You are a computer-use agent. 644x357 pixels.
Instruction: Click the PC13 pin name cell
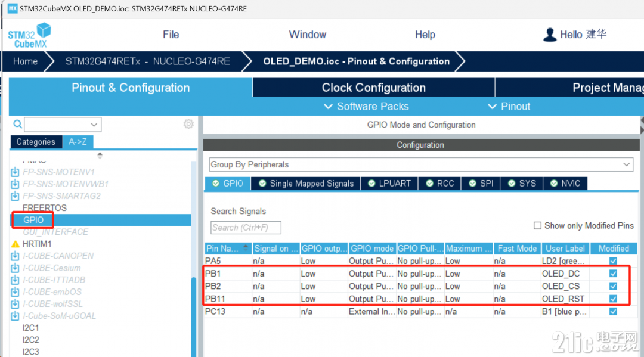(228, 312)
